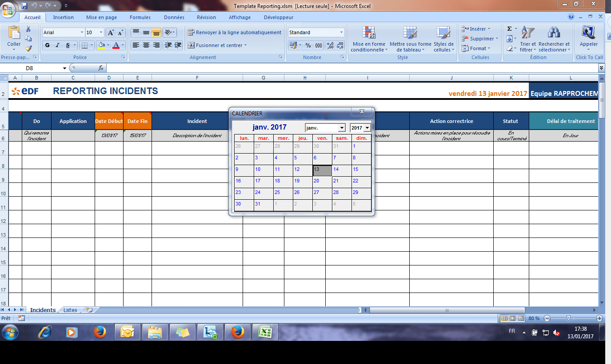Screen dimensions: 611x364
Task: Toggle top vertical alignment
Action: pos(136,32)
